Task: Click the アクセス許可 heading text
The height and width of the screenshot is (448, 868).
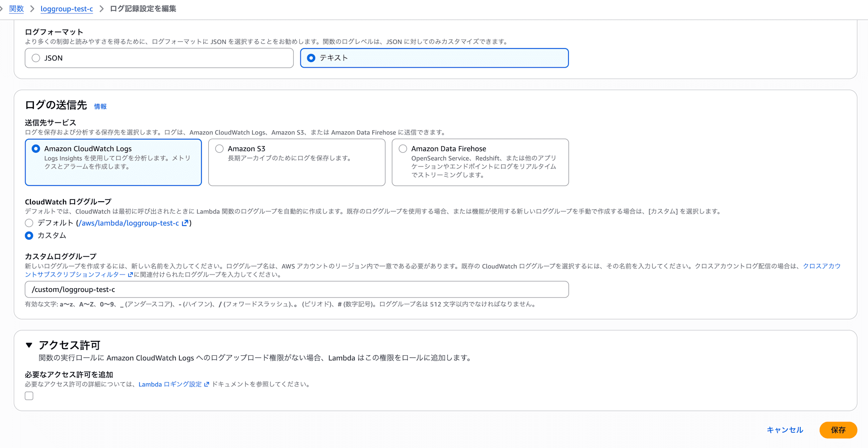Action: (70, 345)
